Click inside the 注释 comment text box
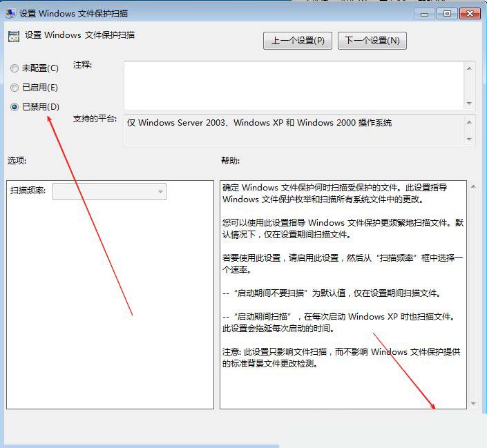 tap(294, 86)
